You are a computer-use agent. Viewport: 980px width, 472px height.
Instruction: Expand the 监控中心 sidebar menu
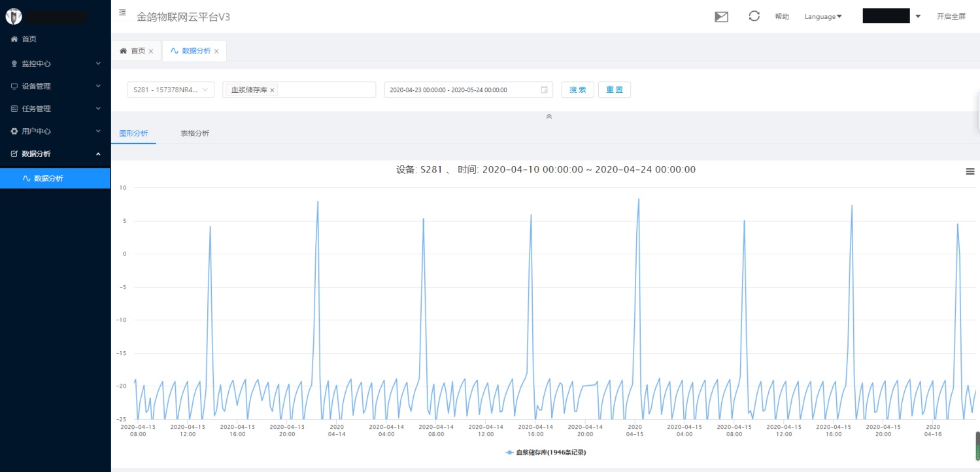pyautogui.click(x=55, y=63)
